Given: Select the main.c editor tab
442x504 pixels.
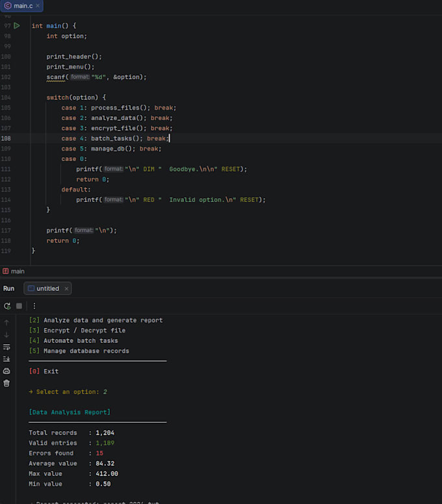Looking at the screenshot, I should pyautogui.click(x=22, y=6).
